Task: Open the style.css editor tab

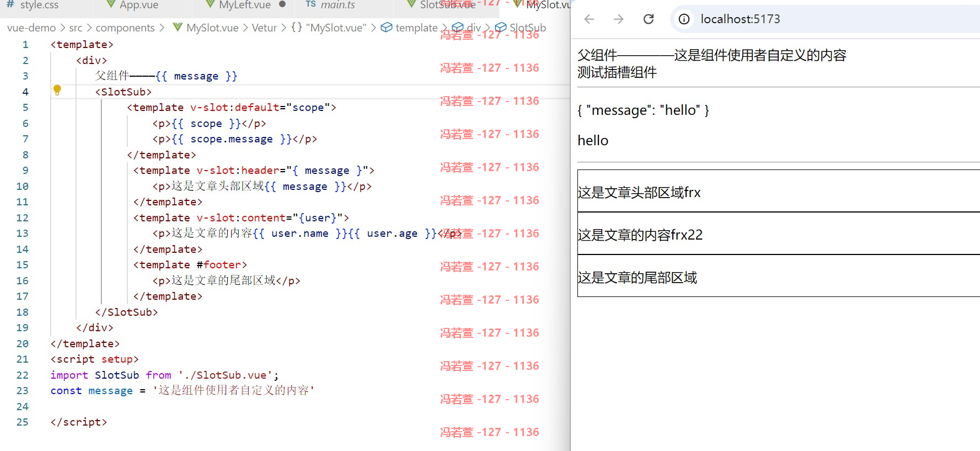Action: pos(39,5)
